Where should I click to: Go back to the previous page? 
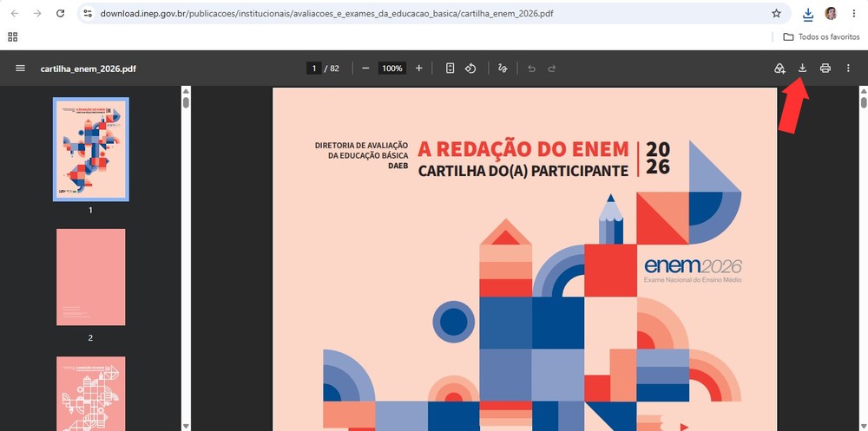click(15, 13)
